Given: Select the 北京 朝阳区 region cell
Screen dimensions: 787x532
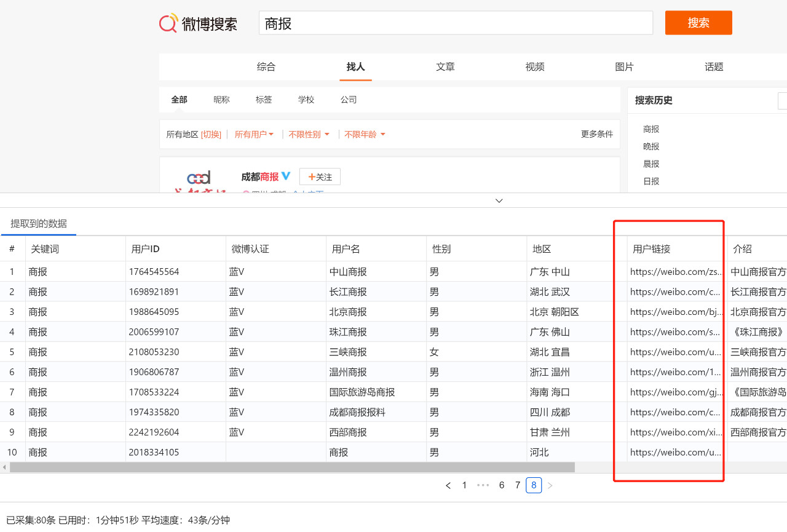Looking at the screenshot, I should pyautogui.click(x=577, y=312).
